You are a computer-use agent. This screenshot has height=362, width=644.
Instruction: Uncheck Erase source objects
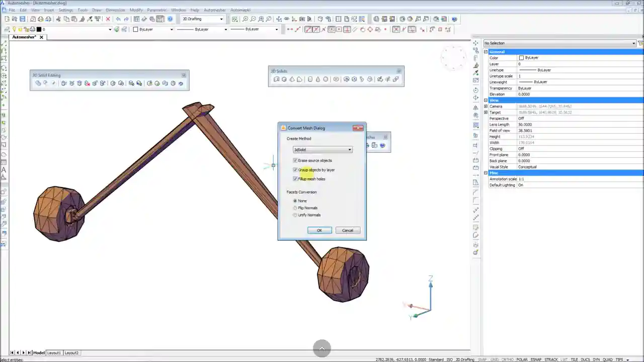click(x=295, y=160)
